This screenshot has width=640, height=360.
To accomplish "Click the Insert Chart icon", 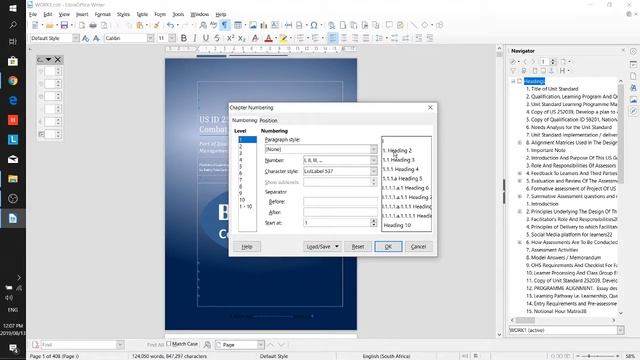I will tap(264, 25).
